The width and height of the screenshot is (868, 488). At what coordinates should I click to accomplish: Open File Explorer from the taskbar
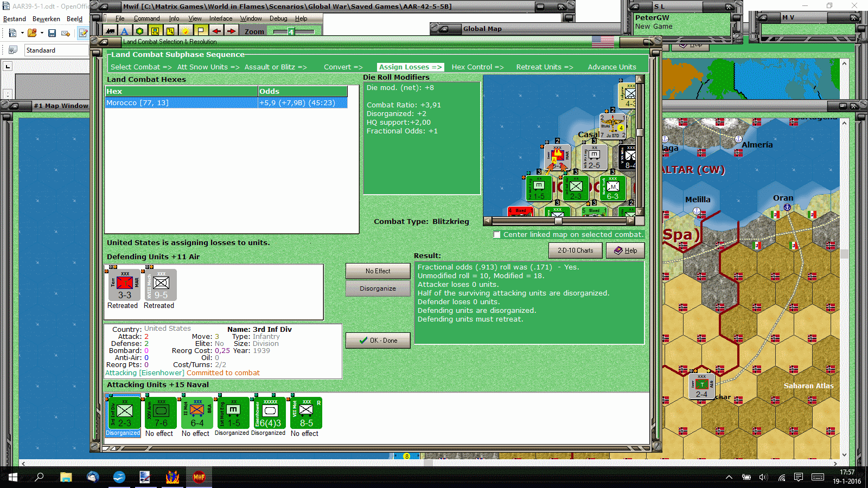[x=66, y=477]
